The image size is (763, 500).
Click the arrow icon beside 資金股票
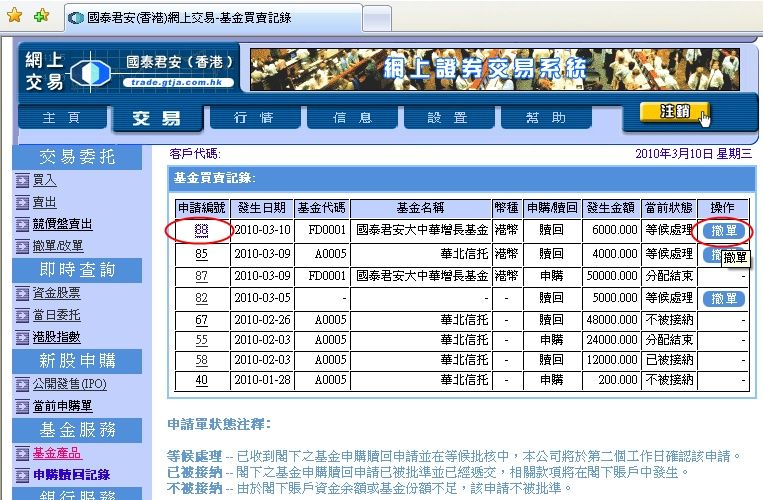[22, 294]
